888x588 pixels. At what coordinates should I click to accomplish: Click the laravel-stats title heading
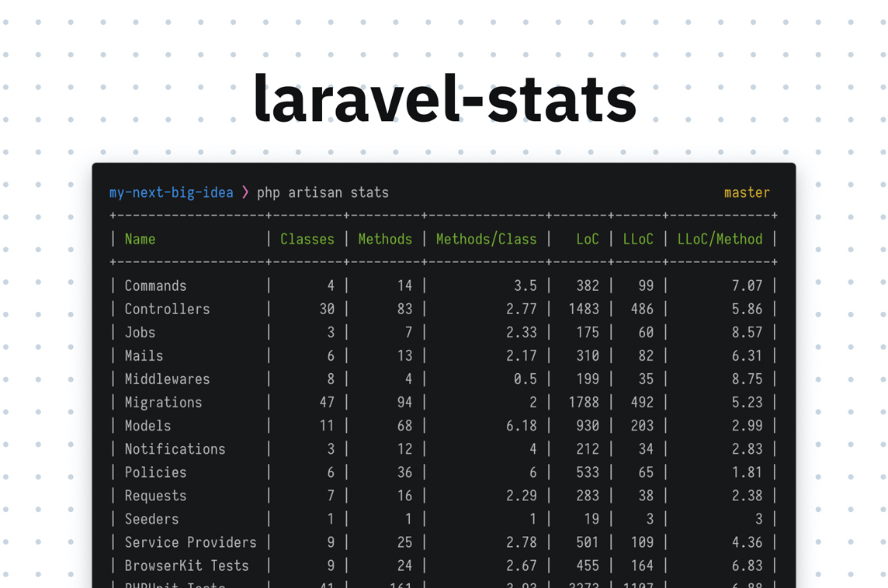pos(445,99)
